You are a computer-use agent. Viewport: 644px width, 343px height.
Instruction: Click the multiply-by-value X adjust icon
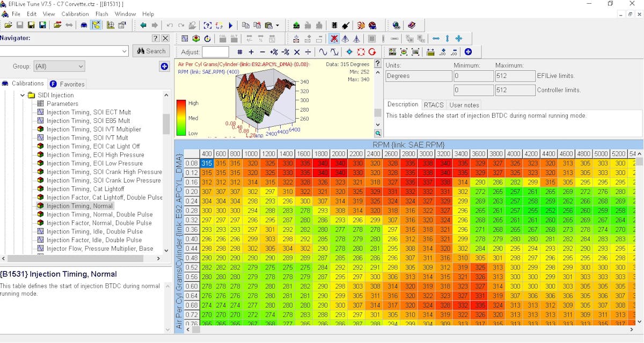click(297, 52)
